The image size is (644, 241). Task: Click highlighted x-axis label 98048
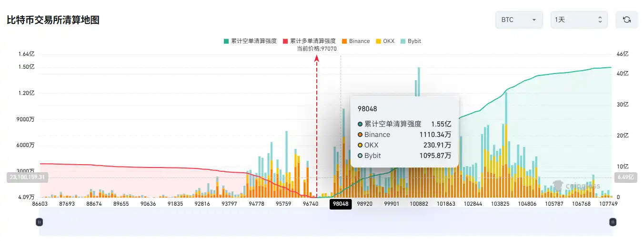341,204
